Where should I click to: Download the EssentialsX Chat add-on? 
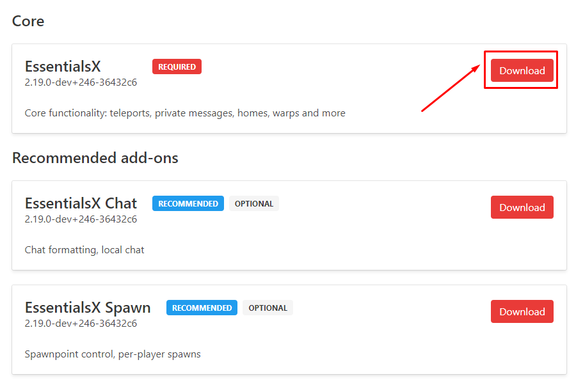(x=522, y=207)
